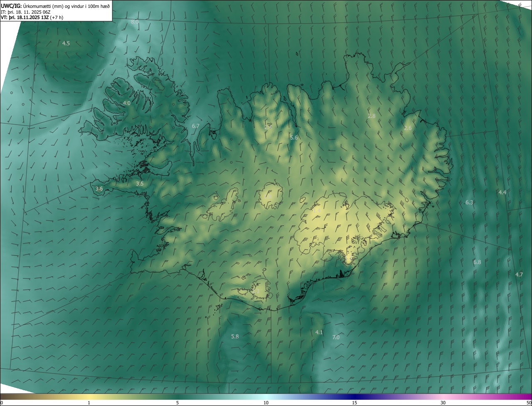Click the 4.4 value label on the map
The image size is (532, 406).
502,192
